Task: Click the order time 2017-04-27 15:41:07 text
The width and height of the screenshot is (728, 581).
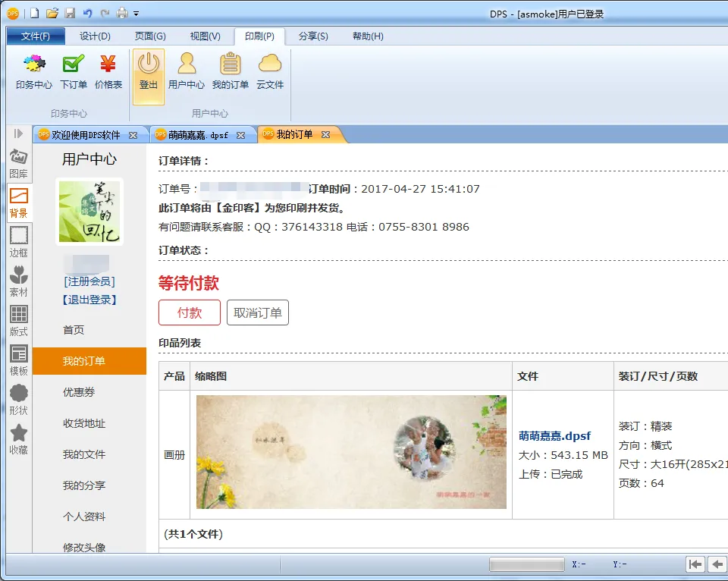Action: 420,189
